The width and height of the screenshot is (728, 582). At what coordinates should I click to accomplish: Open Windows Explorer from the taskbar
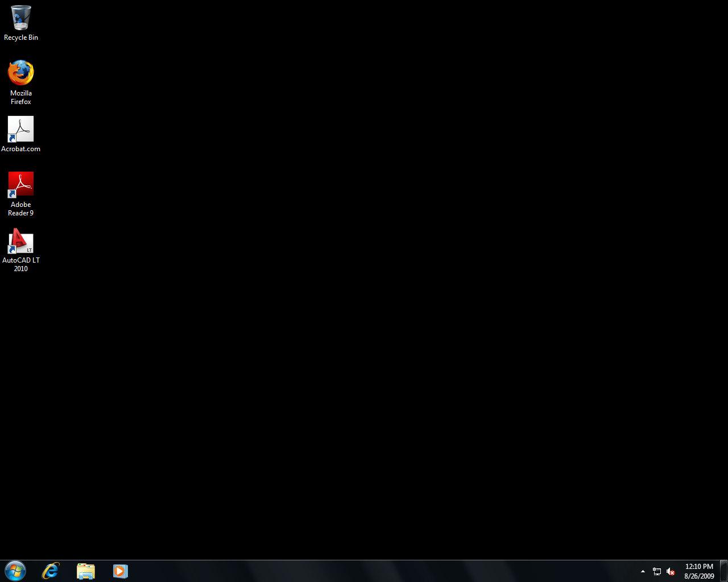[x=85, y=571]
